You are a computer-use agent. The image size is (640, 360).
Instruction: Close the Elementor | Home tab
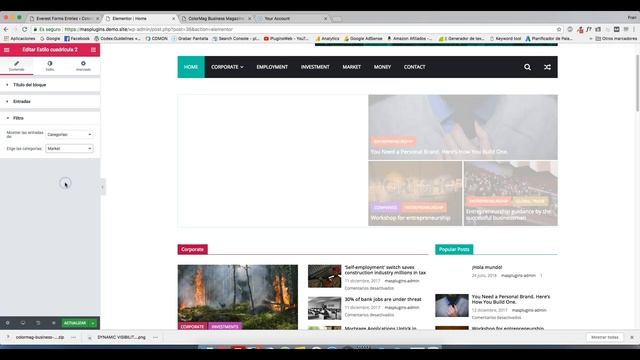173,18
